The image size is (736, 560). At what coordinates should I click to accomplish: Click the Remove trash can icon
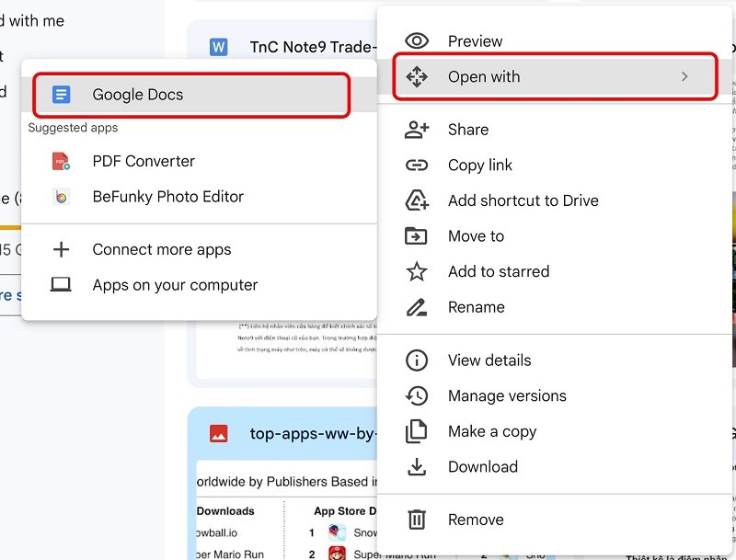[417, 520]
